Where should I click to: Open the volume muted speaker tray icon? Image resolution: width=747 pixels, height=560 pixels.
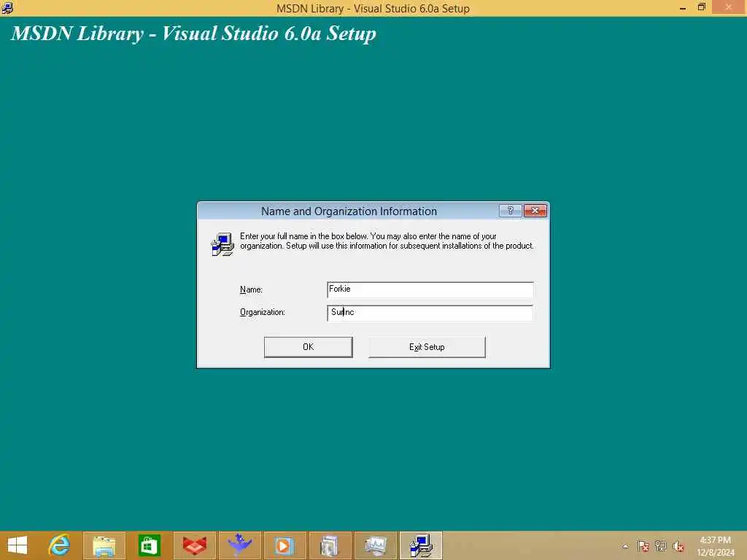678,546
